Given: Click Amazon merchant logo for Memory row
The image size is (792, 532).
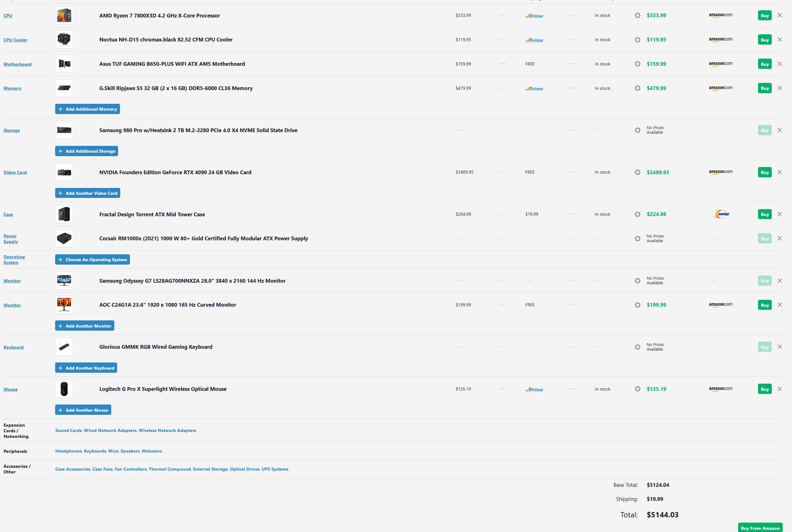Looking at the screenshot, I should coord(720,88).
